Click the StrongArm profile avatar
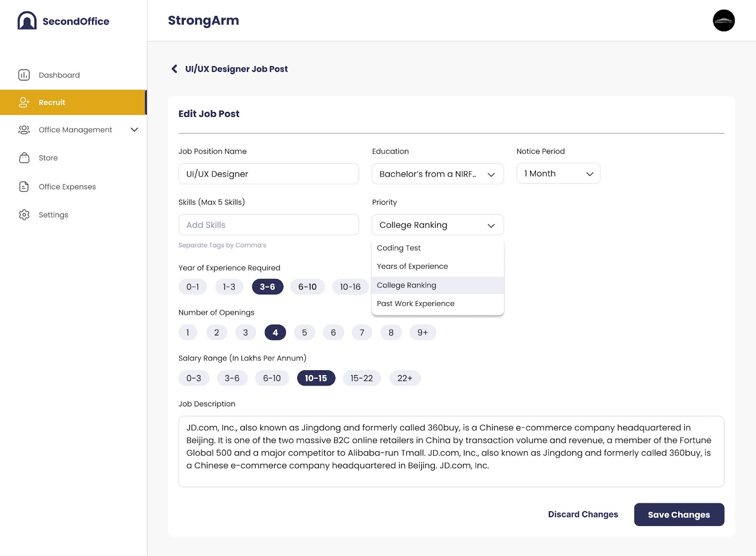Screen dimensions: 756x556 click(x=723, y=21)
